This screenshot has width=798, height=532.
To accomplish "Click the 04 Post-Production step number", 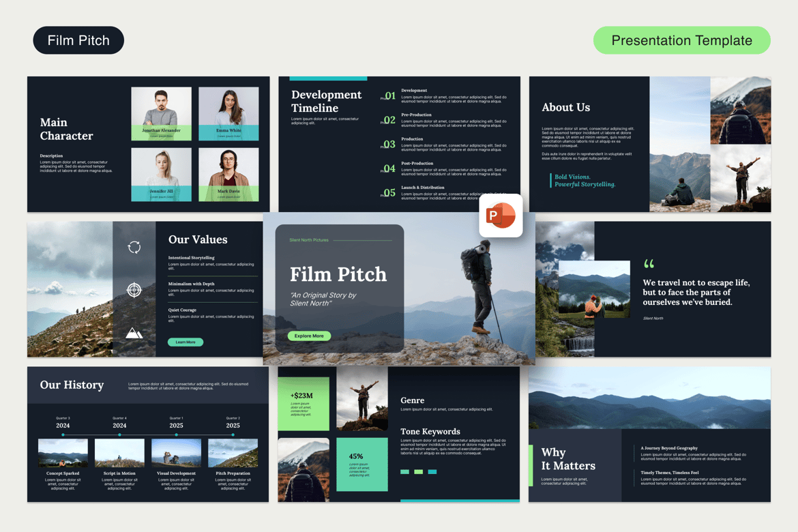I will click(x=389, y=168).
